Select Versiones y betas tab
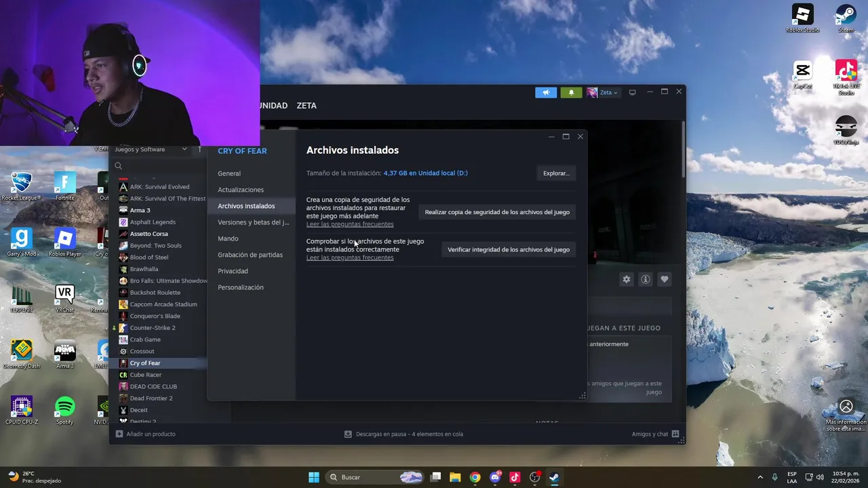This screenshot has height=488, width=868. [254, 222]
